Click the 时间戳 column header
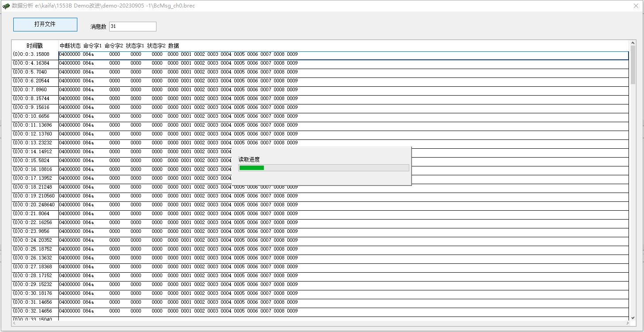Image resolution: width=644 pixels, height=332 pixels. (x=34, y=46)
